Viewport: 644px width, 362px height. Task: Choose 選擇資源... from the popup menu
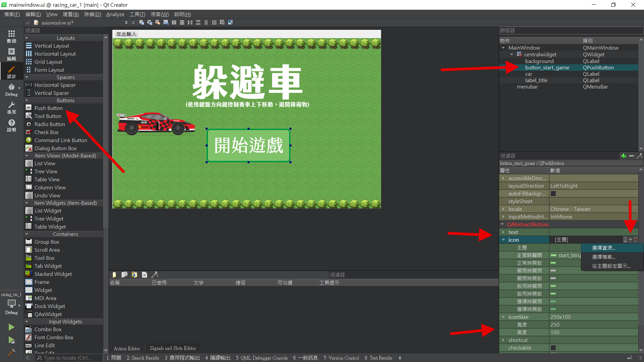pyautogui.click(x=603, y=248)
